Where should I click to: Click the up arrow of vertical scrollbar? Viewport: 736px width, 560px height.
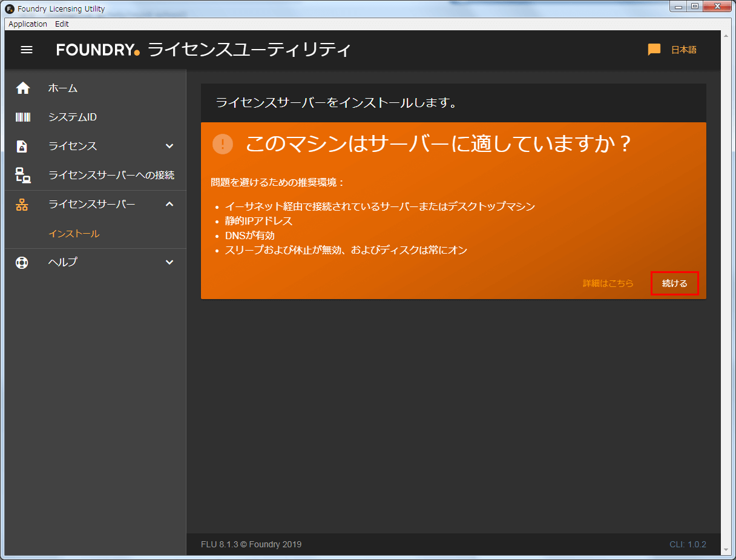click(726, 35)
